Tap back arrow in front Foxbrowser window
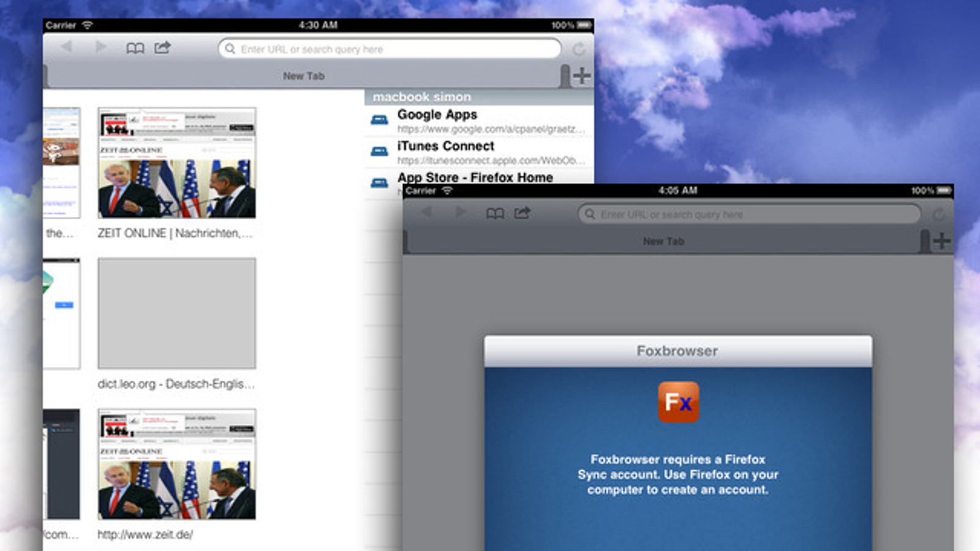Viewport: 980px width, 551px height. 426,212
